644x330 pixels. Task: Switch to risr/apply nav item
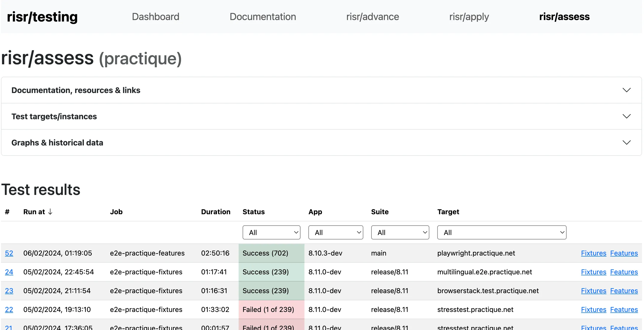click(469, 17)
